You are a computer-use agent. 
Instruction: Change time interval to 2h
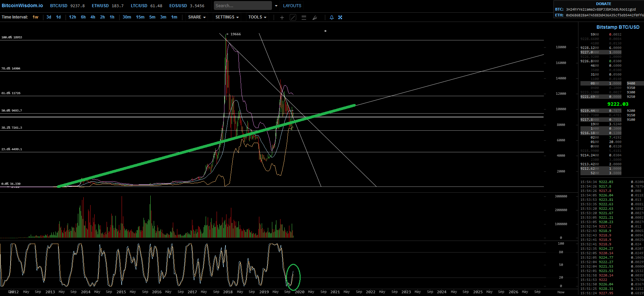[102, 17]
